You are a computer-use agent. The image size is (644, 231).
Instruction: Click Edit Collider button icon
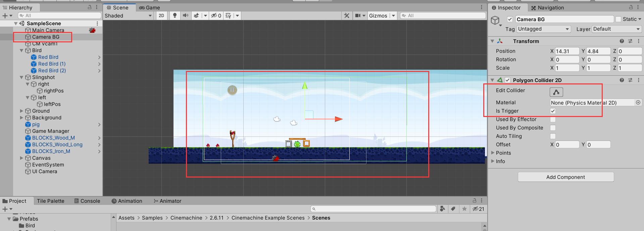point(556,92)
